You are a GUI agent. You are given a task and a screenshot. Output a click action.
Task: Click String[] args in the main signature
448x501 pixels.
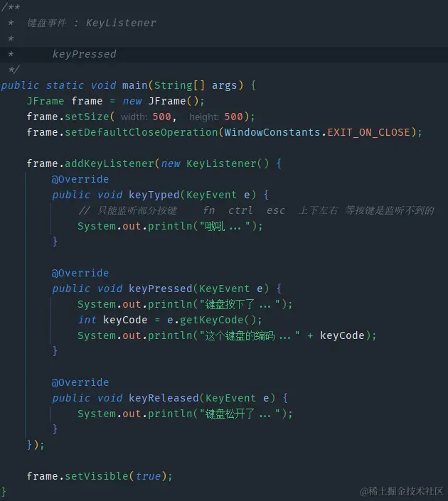[x=196, y=85]
